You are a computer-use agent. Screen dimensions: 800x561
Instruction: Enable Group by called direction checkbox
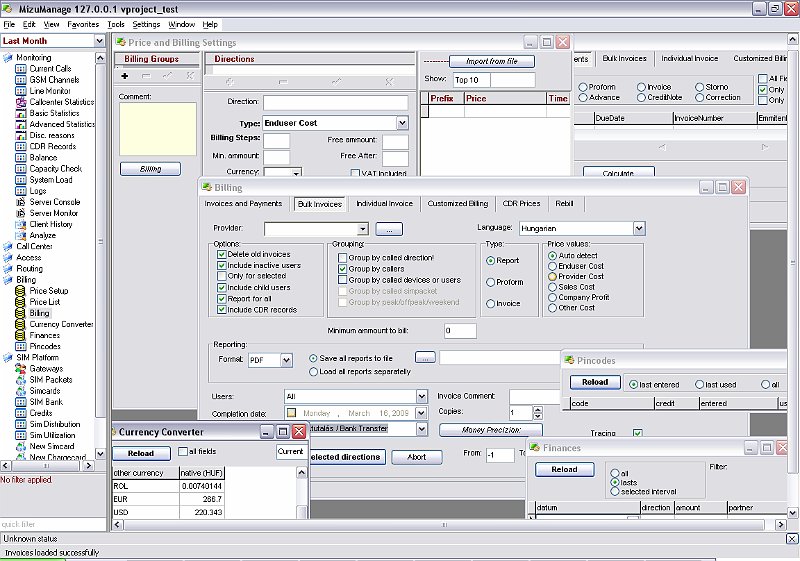pyautogui.click(x=343, y=258)
